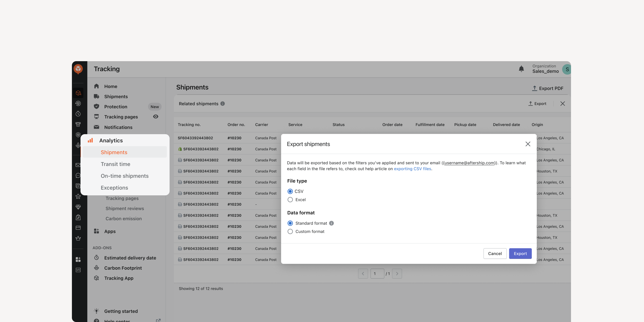Click the green S user avatar
The height and width of the screenshot is (322, 644).
pyautogui.click(x=567, y=69)
